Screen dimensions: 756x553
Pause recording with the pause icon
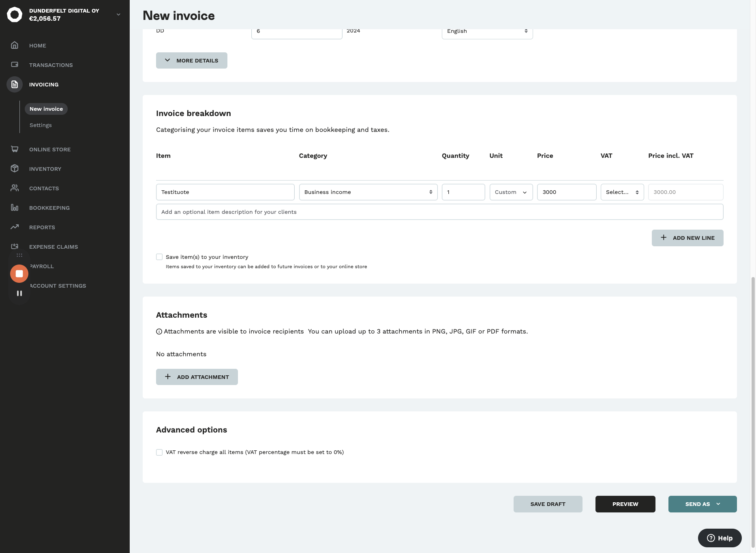click(19, 293)
